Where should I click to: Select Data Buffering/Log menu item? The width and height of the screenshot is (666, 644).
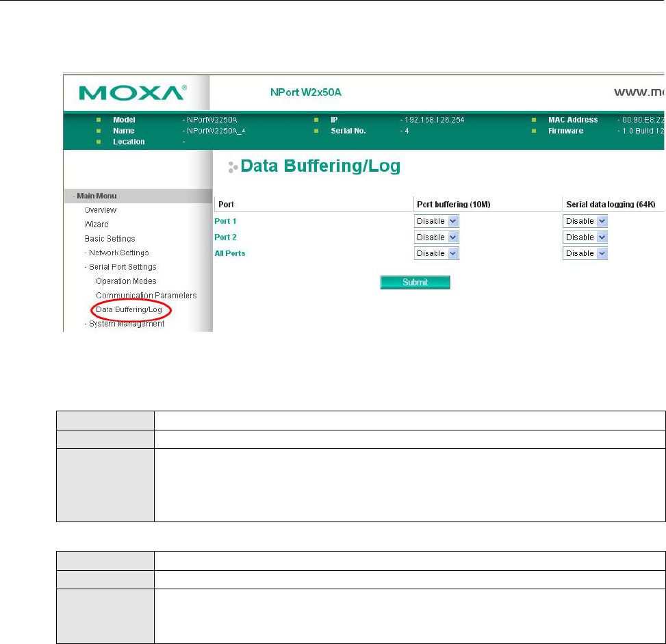point(129,309)
